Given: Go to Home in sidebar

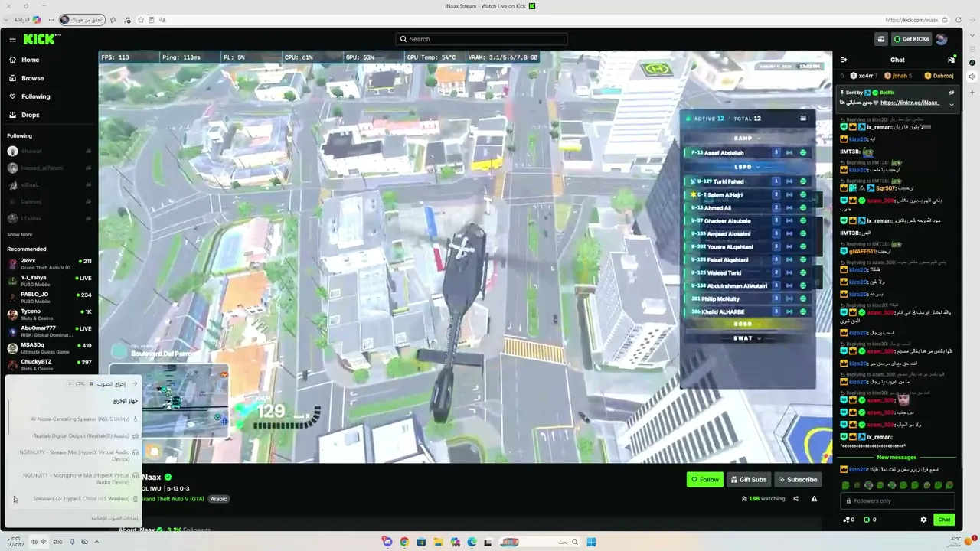Looking at the screenshot, I should [24, 60].
